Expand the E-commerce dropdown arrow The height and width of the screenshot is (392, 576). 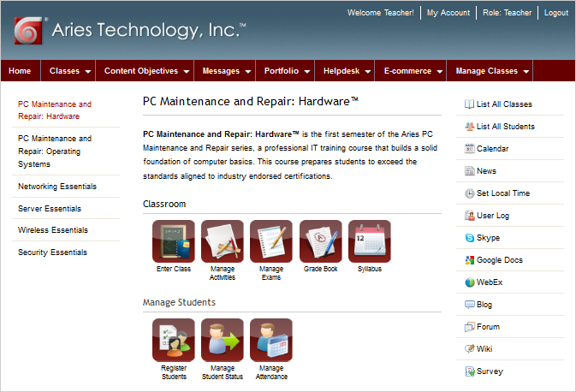440,72
